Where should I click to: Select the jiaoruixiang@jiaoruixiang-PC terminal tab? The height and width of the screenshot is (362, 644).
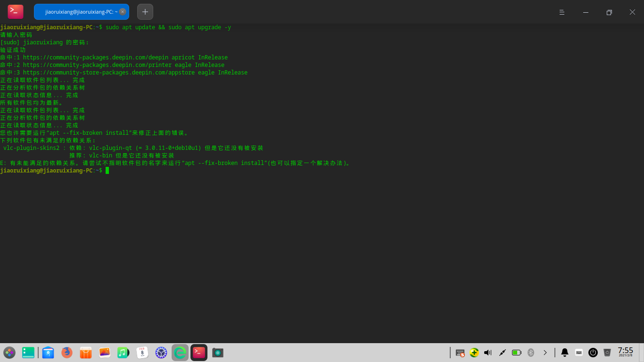click(x=78, y=12)
